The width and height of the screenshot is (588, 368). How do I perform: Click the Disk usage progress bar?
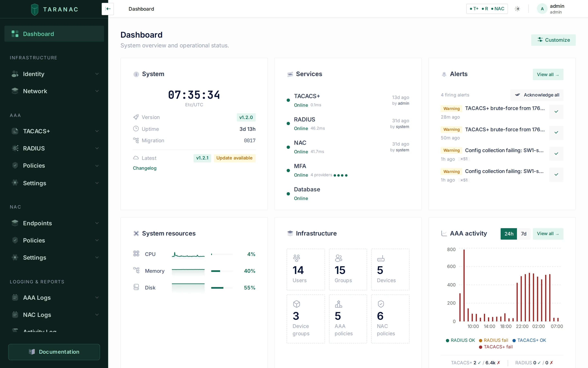click(222, 288)
